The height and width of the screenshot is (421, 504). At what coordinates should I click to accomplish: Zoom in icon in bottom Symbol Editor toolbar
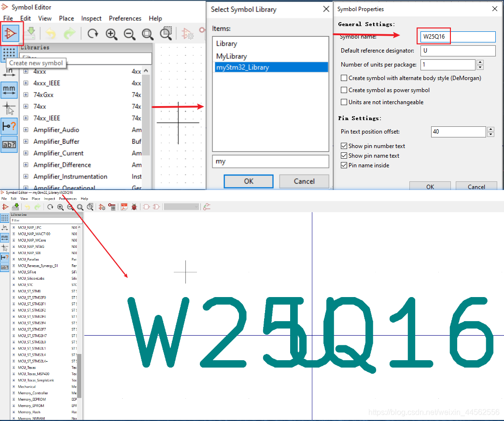click(x=60, y=207)
